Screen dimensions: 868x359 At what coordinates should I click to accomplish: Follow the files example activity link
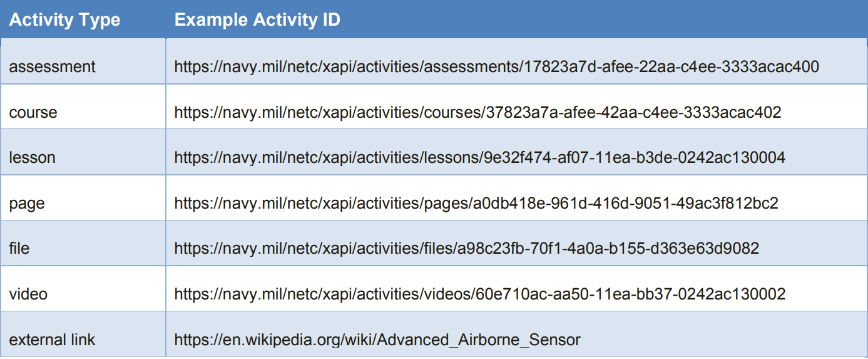point(466,249)
